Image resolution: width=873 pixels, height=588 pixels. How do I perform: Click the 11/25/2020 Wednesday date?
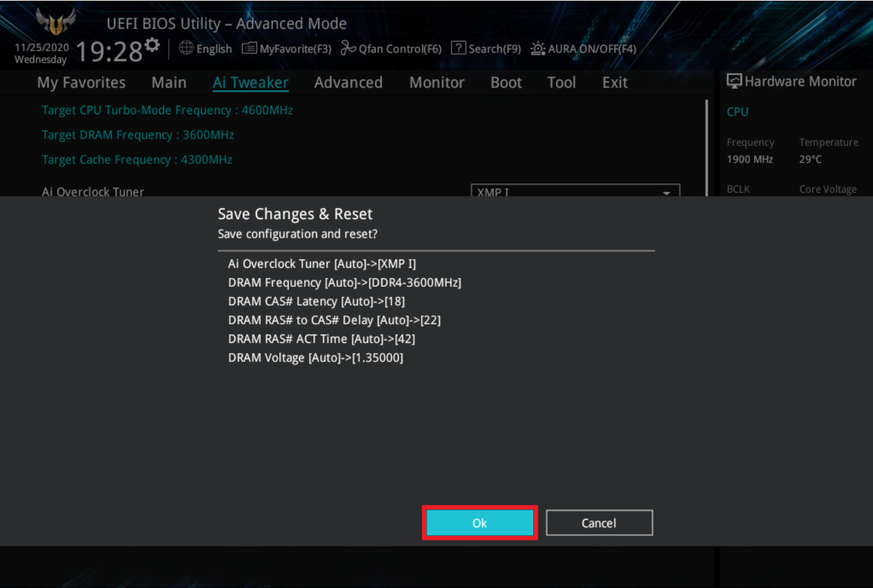pyautogui.click(x=42, y=53)
